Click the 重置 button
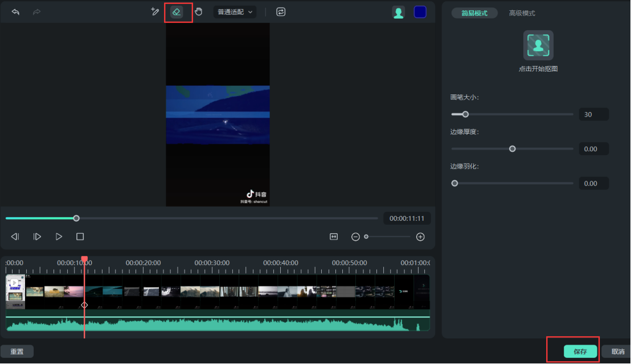 (x=17, y=351)
